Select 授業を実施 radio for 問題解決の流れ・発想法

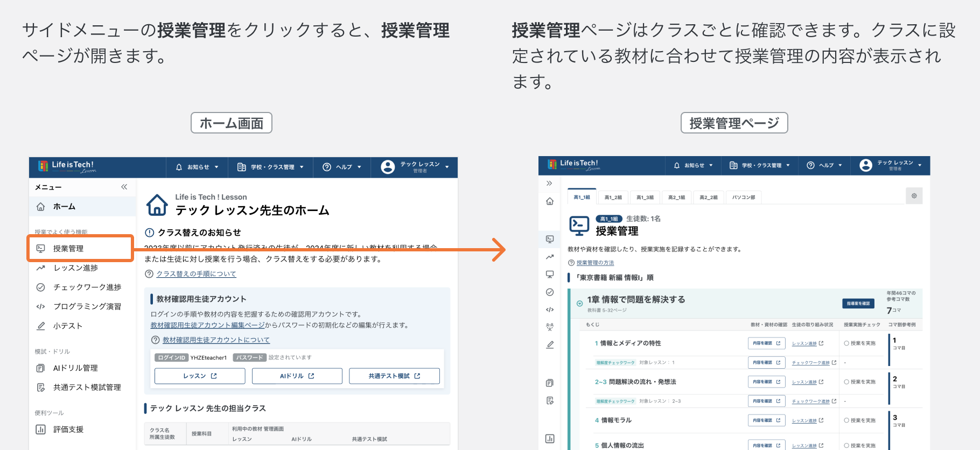click(x=846, y=382)
